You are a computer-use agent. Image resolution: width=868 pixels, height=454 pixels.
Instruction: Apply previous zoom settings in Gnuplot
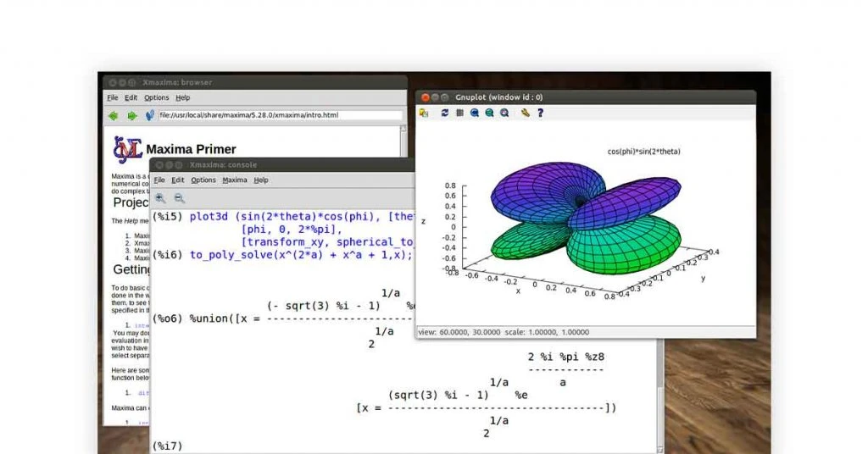pyautogui.click(x=475, y=113)
